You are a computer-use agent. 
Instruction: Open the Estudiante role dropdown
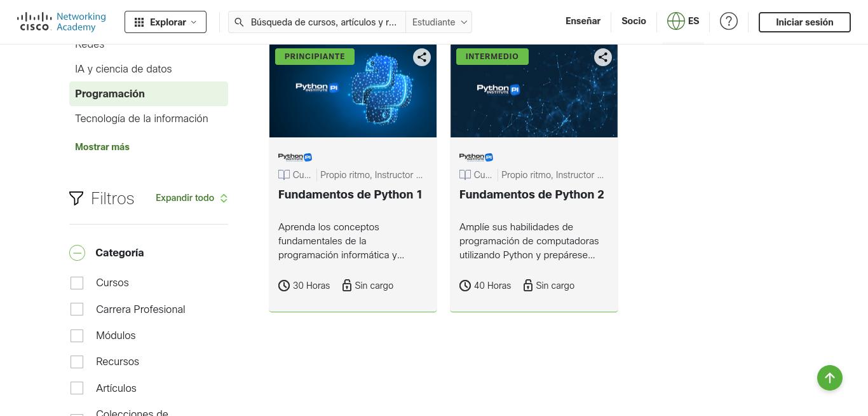click(x=439, y=22)
